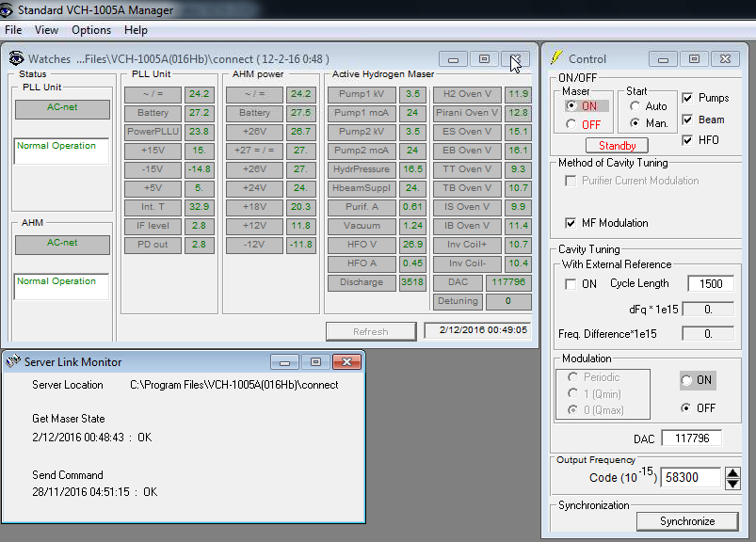Restore the Server Link Monitor window
This screenshot has width=756, height=542.
[315, 362]
